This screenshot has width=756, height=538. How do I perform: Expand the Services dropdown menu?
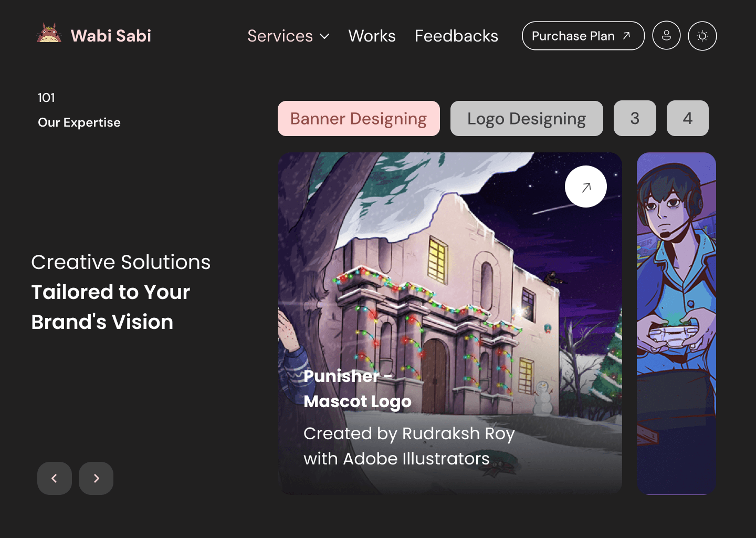click(x=288, y=36)
